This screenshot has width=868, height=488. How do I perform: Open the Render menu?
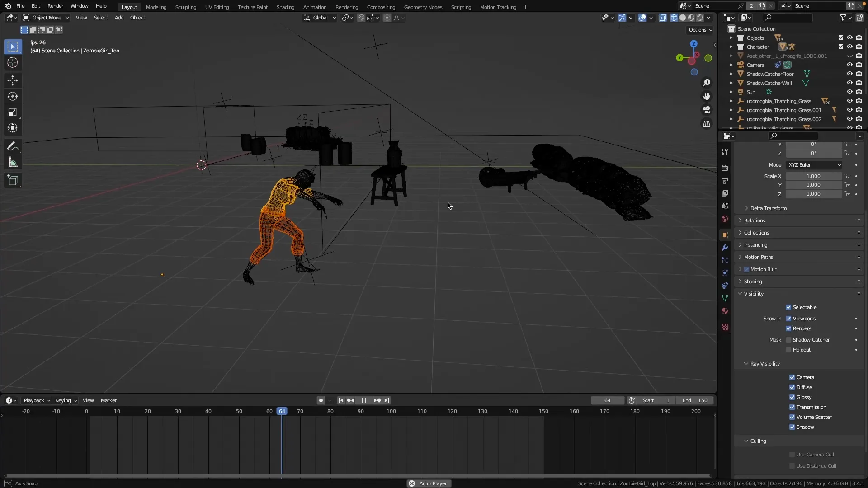[56, 6]
